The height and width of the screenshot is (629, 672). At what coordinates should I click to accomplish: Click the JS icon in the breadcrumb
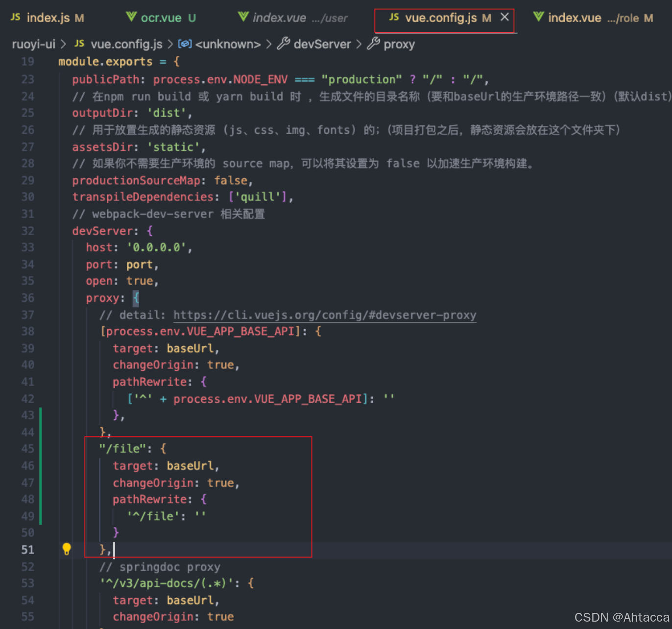(x=79, y=44)
